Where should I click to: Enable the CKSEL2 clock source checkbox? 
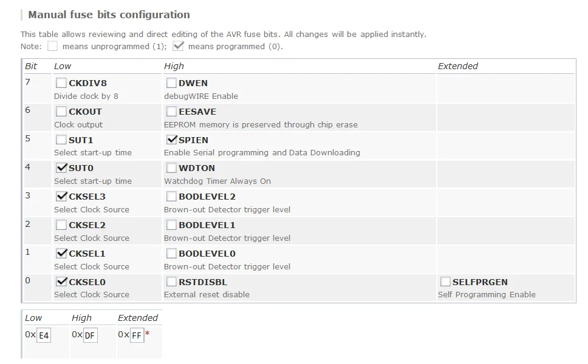(x=61, y=225)
